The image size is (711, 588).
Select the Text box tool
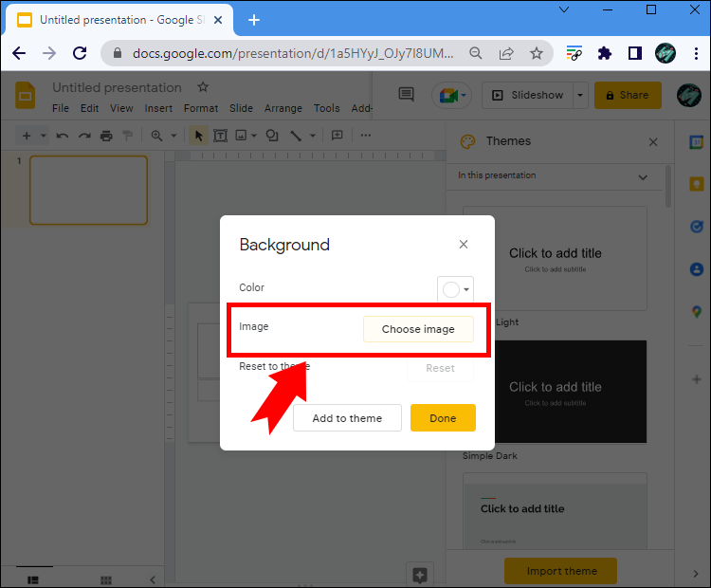(220, 136)
